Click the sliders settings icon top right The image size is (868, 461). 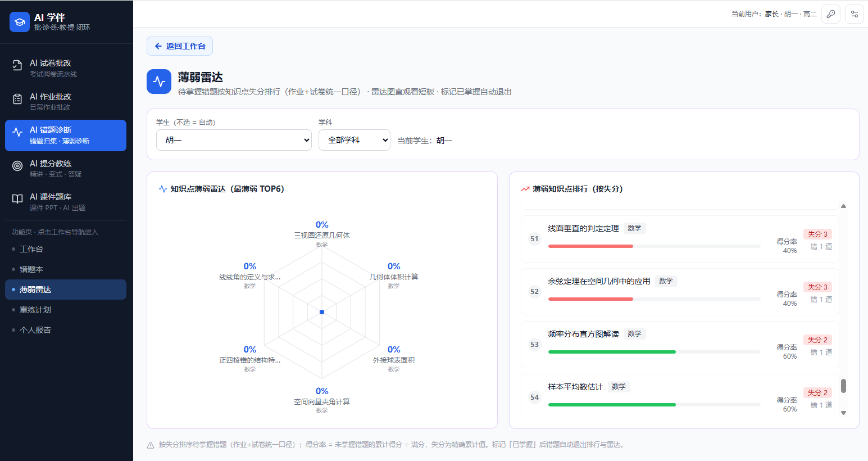855,14
